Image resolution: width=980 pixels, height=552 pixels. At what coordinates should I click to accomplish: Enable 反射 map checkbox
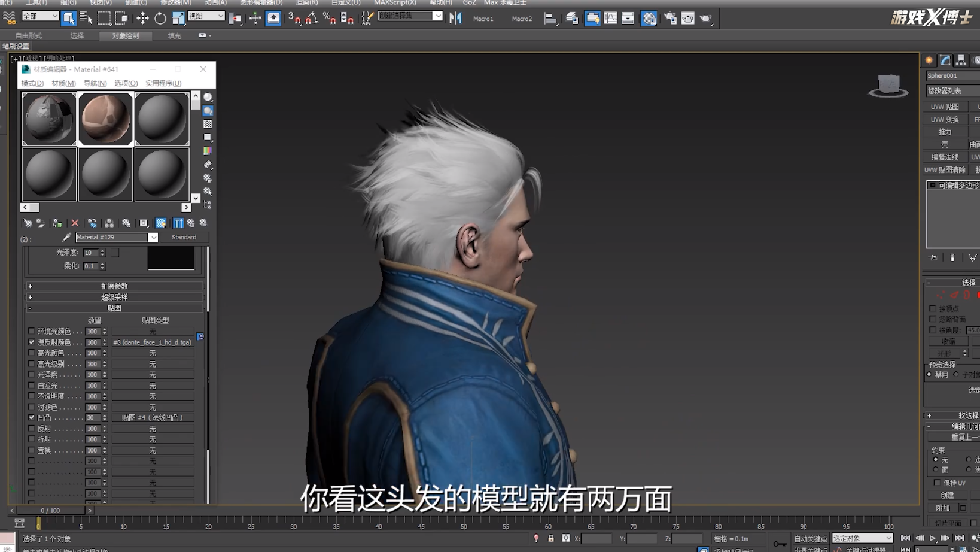point(32,429)
